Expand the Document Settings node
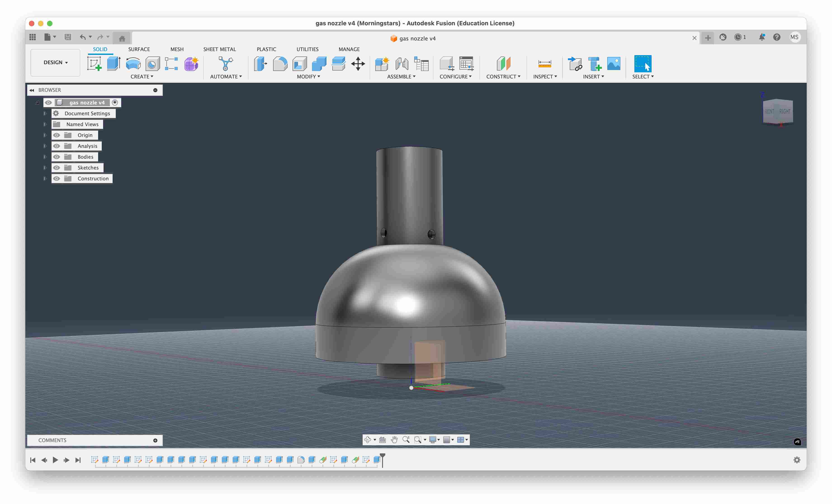Screen dimensions: 832x504 click(x=45, y=113)
